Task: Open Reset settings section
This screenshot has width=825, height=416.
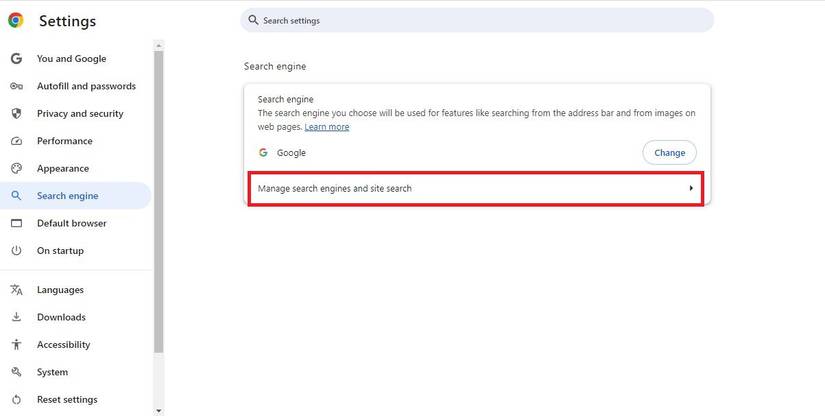Action: point(67,400)
